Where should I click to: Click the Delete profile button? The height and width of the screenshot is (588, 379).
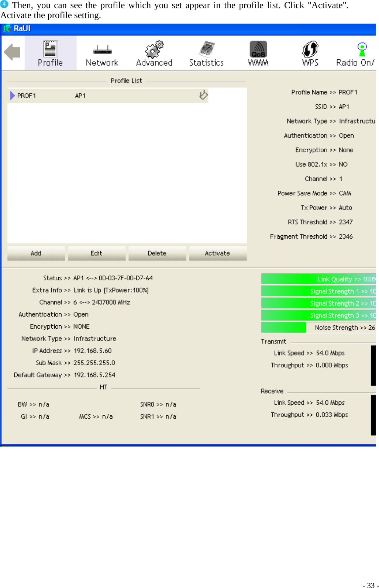[157, 253]
